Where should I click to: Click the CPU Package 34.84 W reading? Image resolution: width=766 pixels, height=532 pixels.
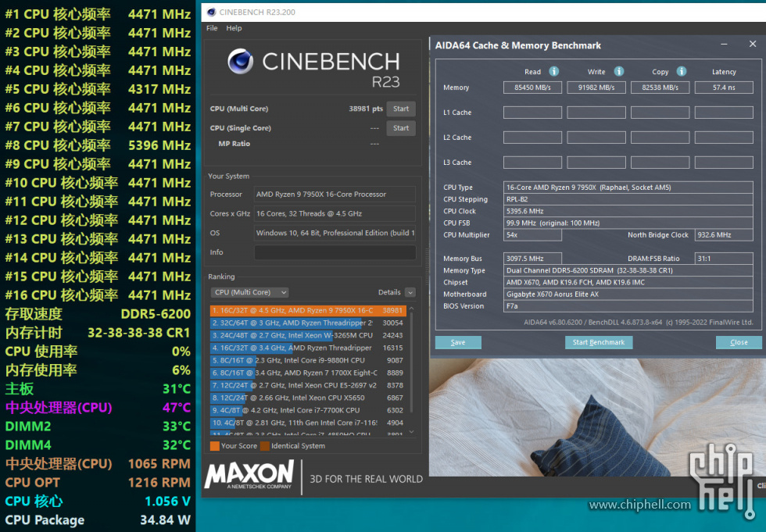tap(165, 520)
